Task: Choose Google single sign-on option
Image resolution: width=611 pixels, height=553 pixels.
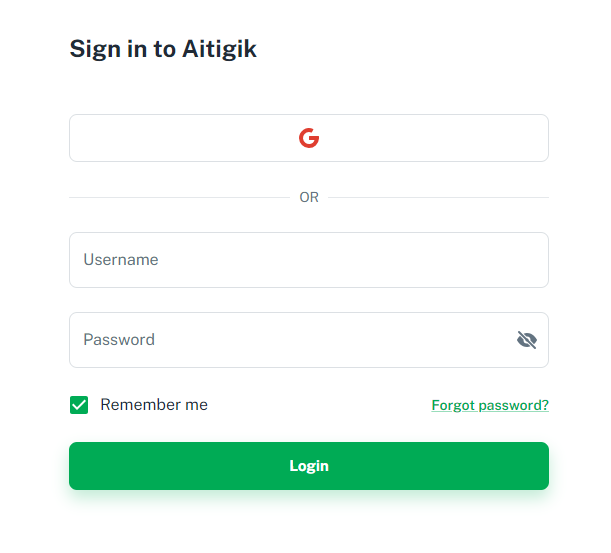Action: pos(309,138)
